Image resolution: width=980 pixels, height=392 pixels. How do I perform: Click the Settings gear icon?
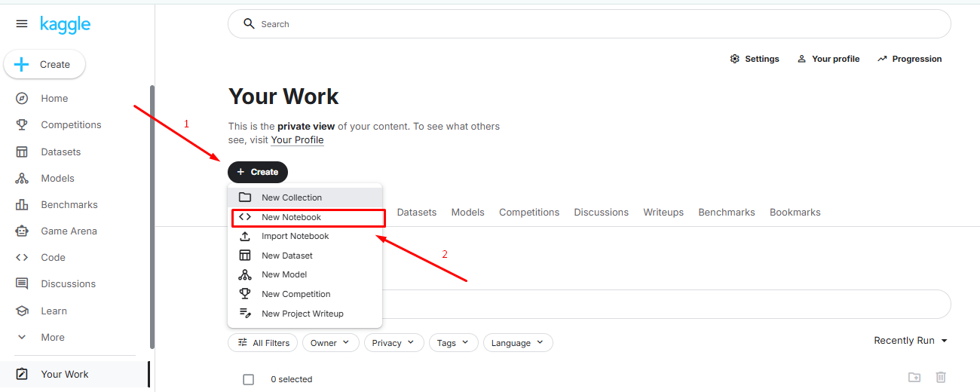tap(735, 59)
